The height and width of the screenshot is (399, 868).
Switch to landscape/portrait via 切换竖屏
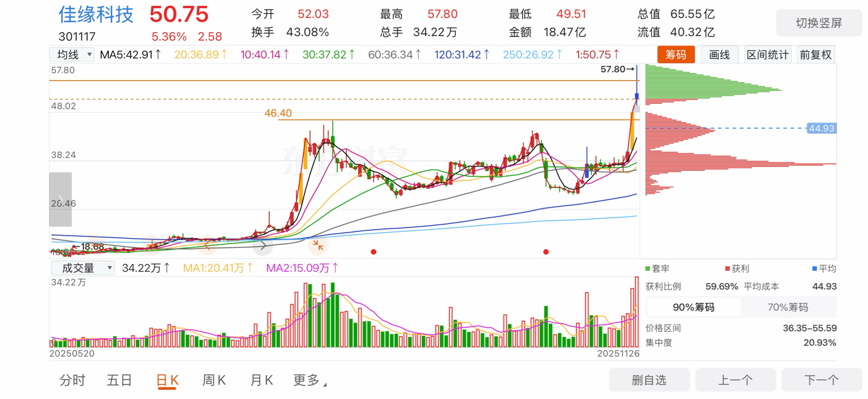tap(819, 23)
